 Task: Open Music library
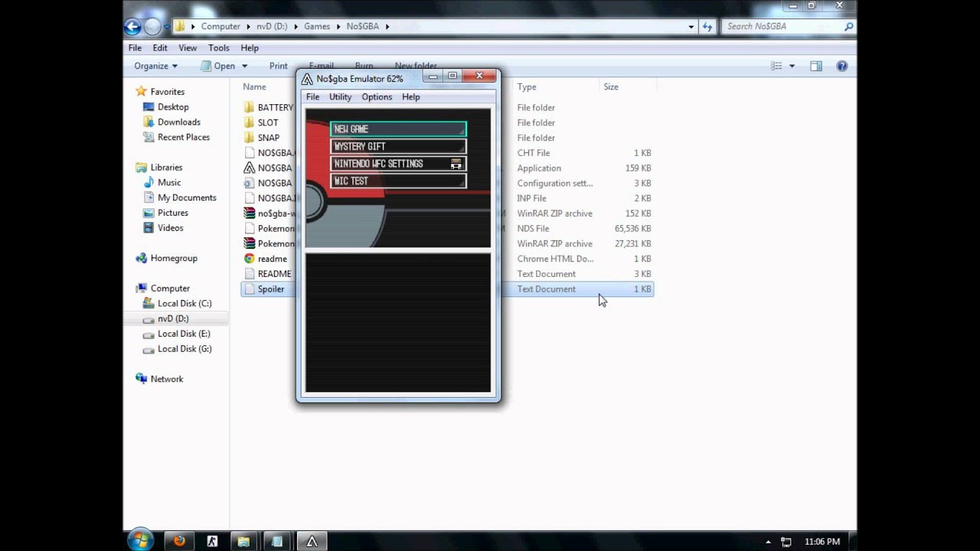[x=169, y=183]
